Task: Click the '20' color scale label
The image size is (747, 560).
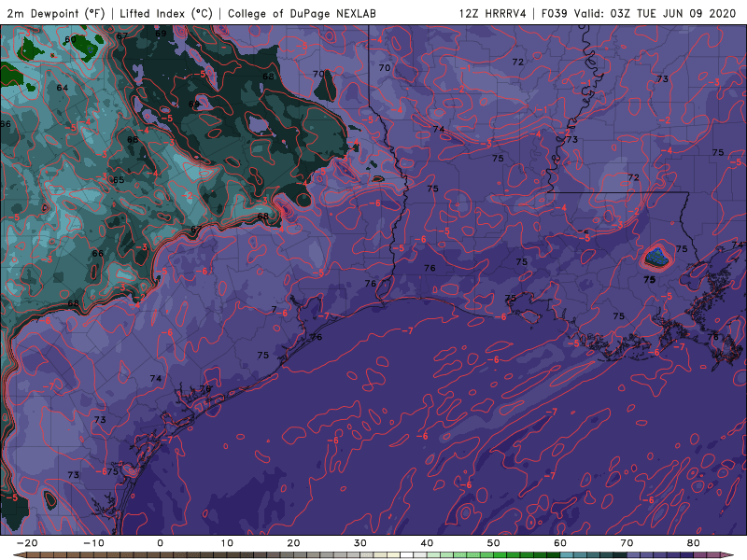Action: [293, 543]
